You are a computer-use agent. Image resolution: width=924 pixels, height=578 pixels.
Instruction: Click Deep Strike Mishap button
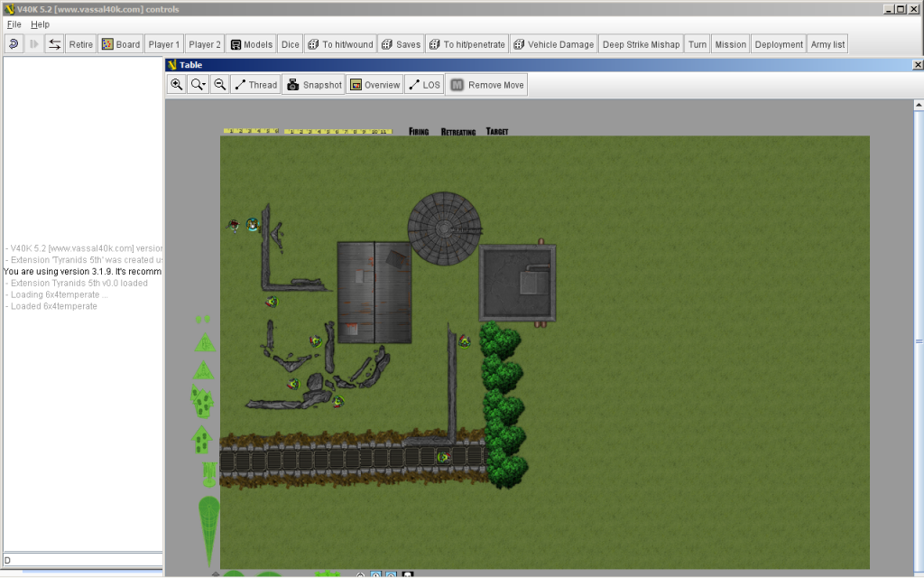[642, 44]
